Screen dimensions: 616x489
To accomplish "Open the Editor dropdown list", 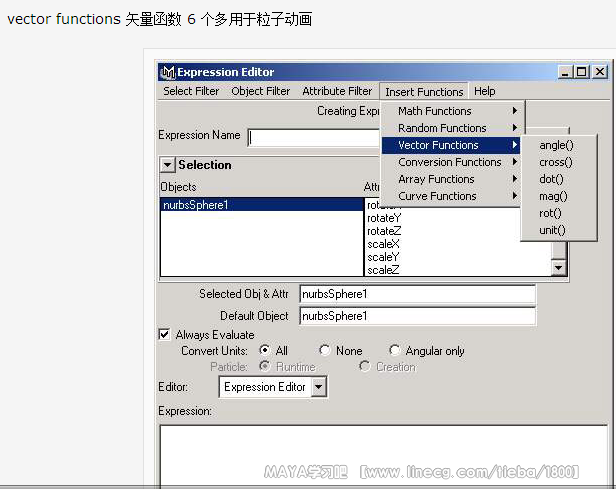I will tap(319, 387).
